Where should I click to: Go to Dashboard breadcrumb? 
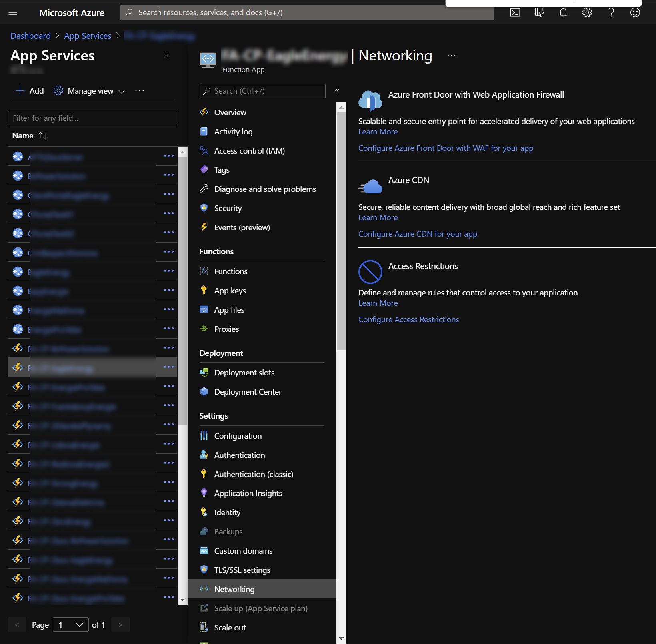(x=30, y=36)
